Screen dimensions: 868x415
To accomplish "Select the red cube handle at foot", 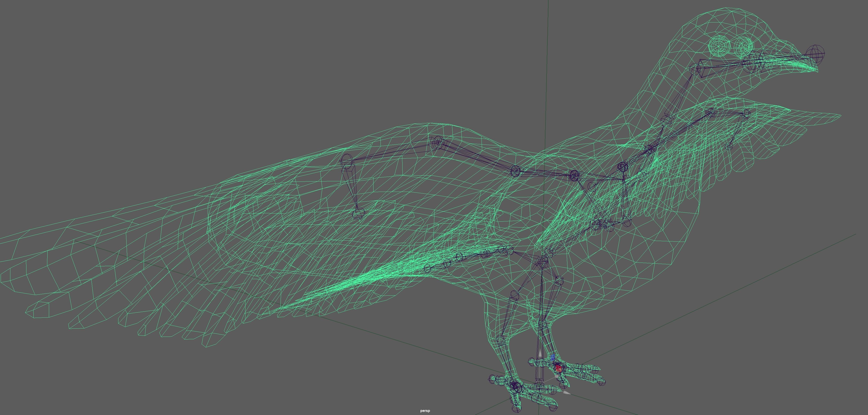I will point(559,368).
